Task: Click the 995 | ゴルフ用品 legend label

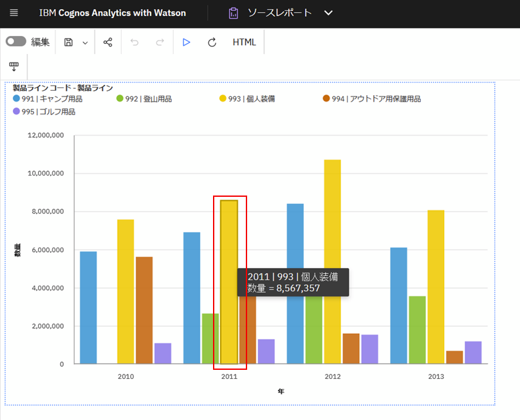Action: pyautogui.click(x=48, y=112)
